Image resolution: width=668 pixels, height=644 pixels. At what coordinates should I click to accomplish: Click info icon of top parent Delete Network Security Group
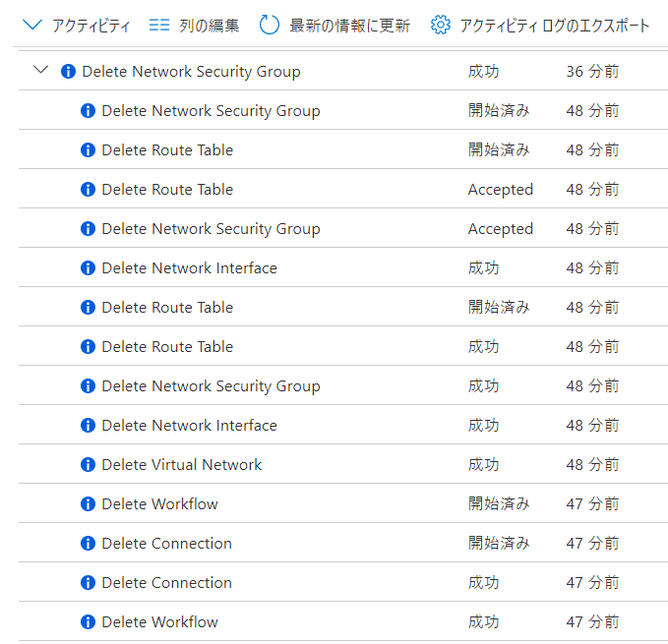click(68, 72)
